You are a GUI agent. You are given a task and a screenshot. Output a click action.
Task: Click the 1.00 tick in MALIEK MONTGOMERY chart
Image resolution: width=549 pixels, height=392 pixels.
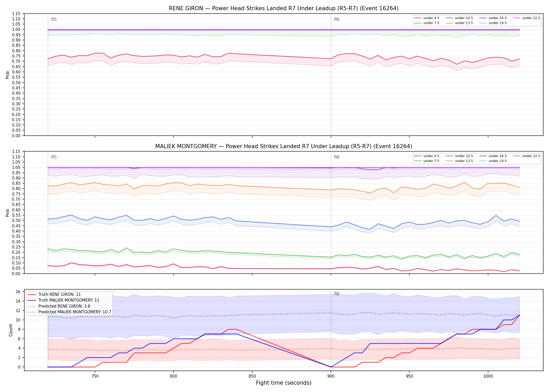point(16,168)
